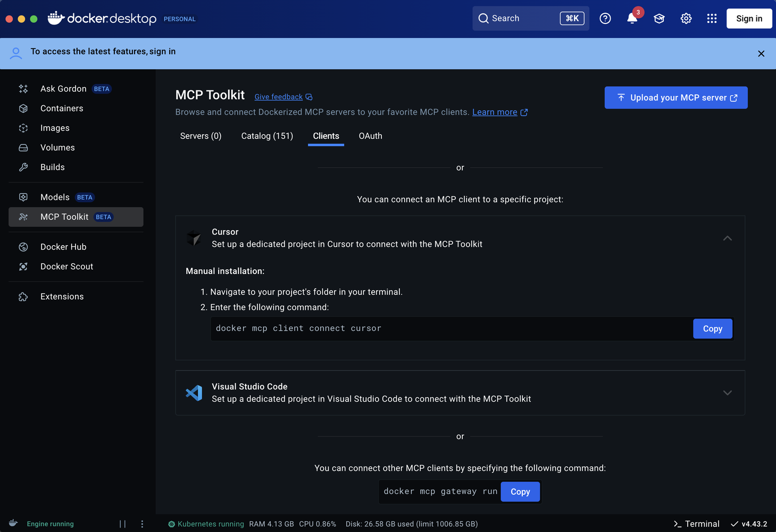Click the Builds wrench icon
The image size is (776, 532).
coord(23,168)
